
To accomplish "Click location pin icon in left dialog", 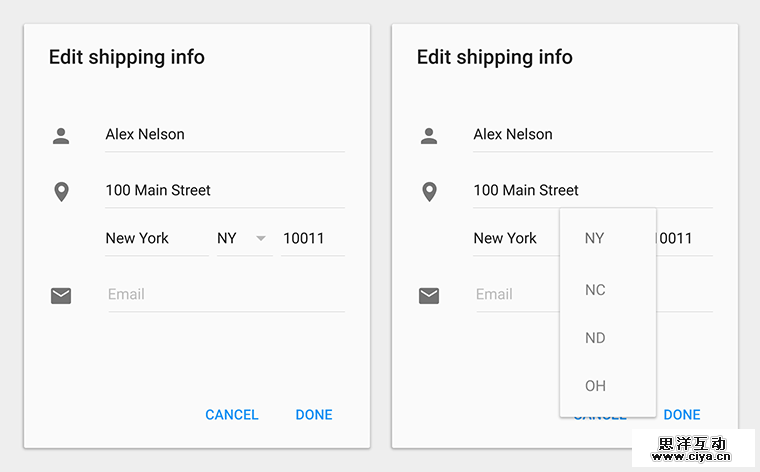I will pyautogui.click(x=61, y=191).
